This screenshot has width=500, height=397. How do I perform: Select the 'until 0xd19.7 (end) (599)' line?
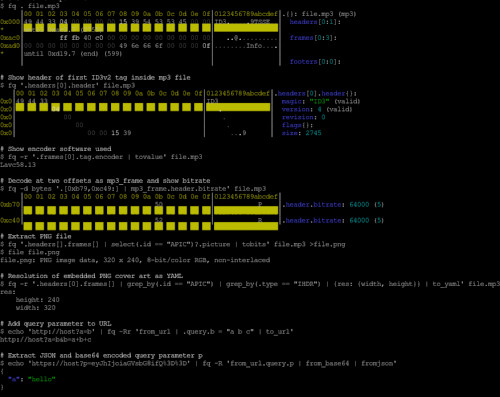[x=73, y=54]
